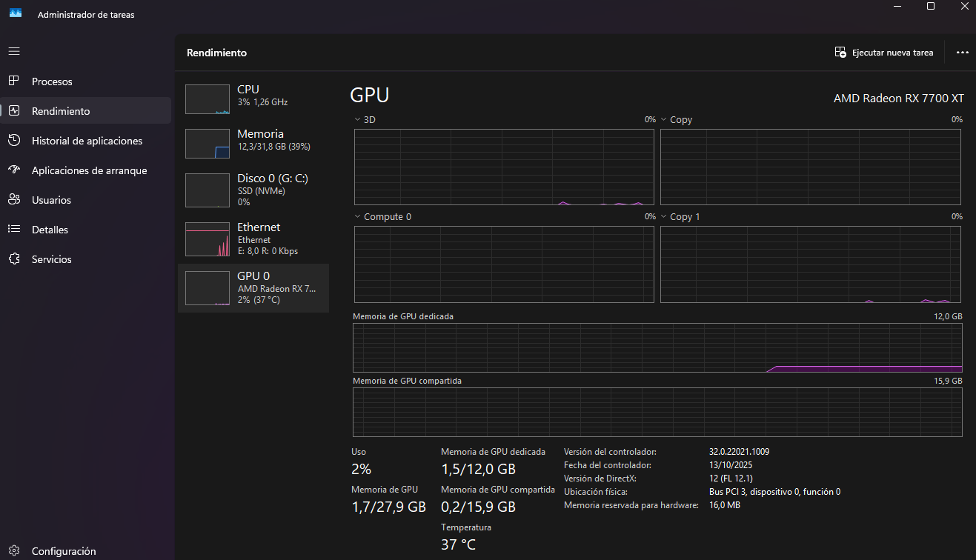This screenshot has height=560, width=976.
Task: Select the Rendimiento sidebar icon
Action: (x=14, y=111)
